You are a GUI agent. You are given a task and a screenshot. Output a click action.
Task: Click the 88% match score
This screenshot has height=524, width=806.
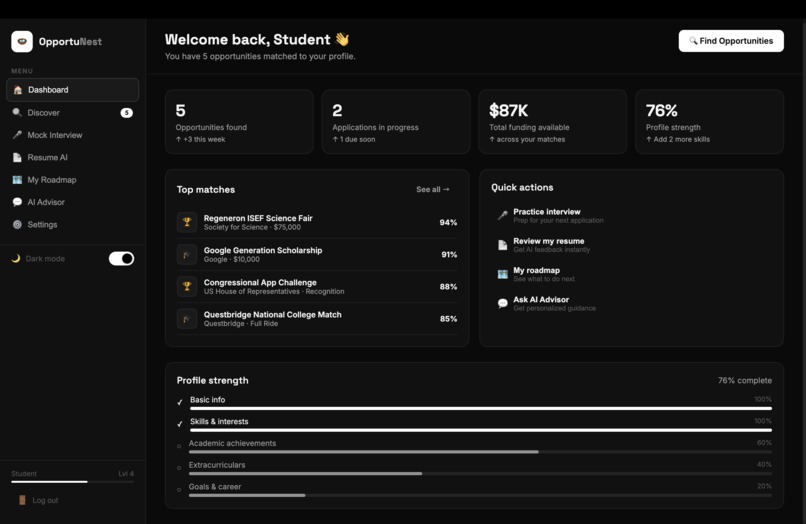pos(448,286)
